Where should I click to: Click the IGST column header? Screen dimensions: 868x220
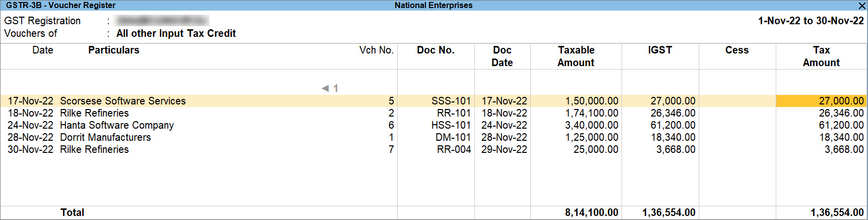[660, 50]
